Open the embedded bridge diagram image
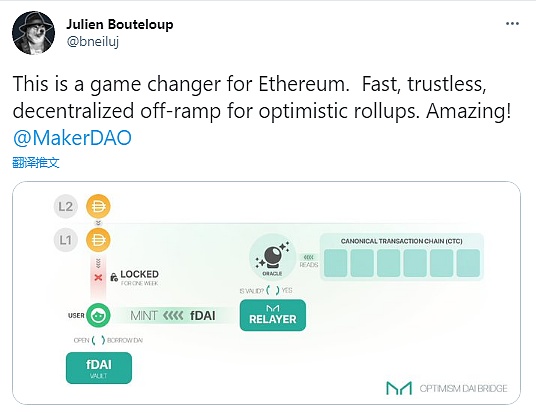Screen dimensions: 536x413 pyautogui.click(x=267, y=293)
